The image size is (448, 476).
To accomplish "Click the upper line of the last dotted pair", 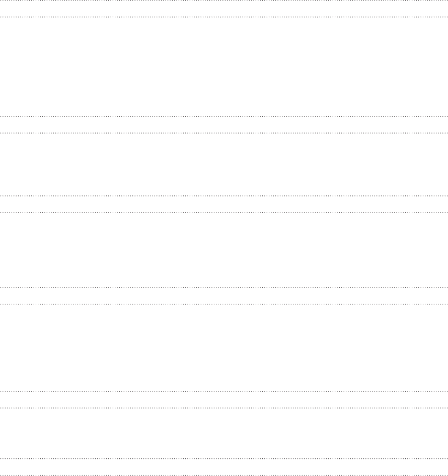I will click(224, 458).
